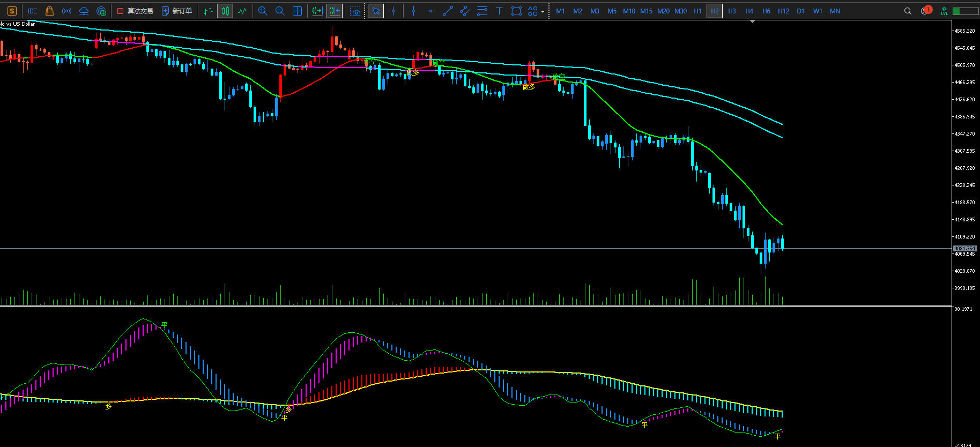Toggle 算法交易 algo trading

(135, 11)
